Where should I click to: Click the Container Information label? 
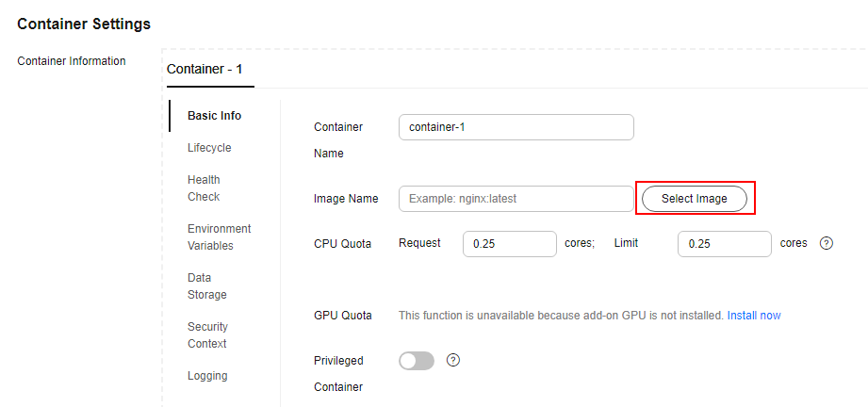point(72,61)
